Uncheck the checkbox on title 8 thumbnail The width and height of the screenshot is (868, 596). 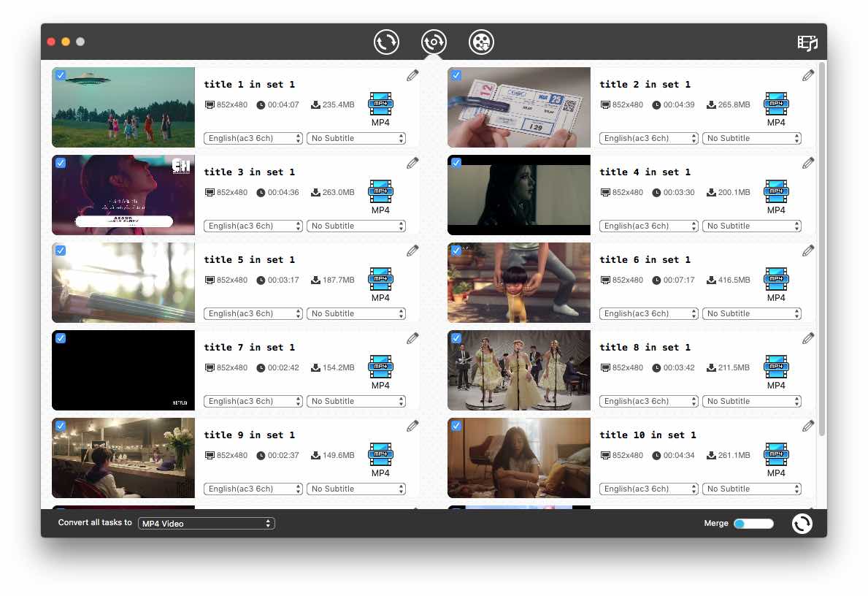(456, 338)
